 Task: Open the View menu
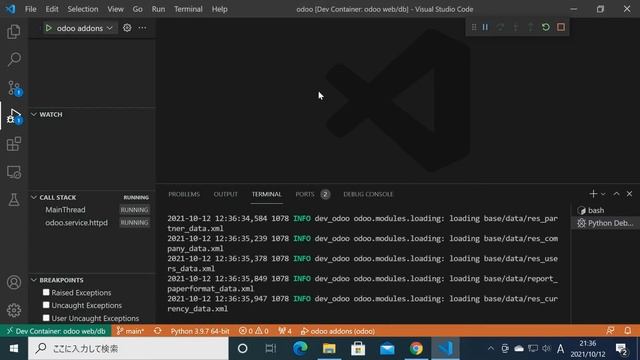116,9
